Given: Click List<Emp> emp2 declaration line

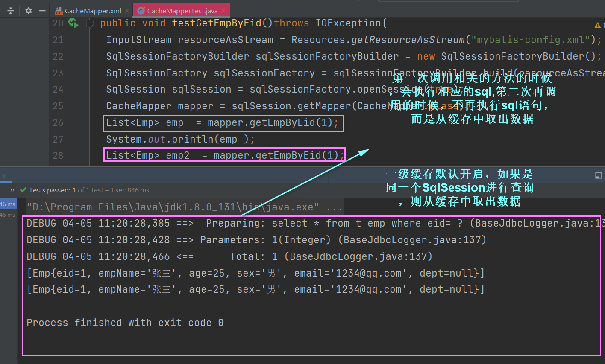Looking at the screenshot, I should pos(225,155).
